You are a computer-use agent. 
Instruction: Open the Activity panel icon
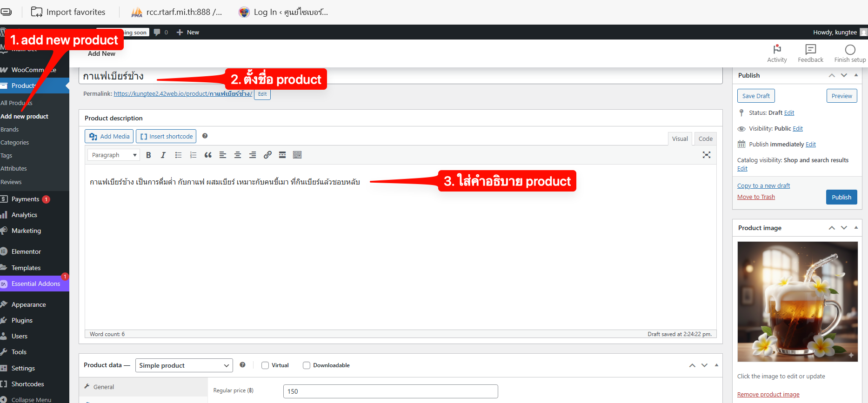coord(777,53)
